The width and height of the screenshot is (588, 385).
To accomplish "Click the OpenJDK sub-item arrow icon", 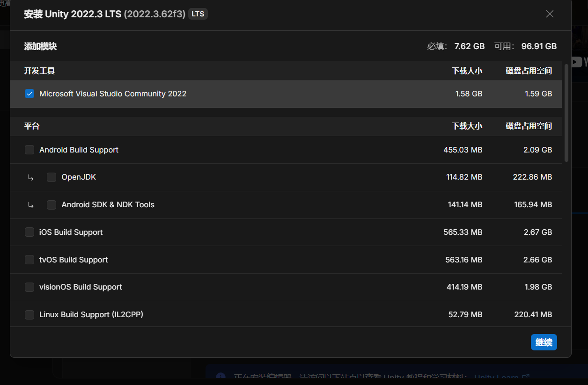I will (31, 177).
